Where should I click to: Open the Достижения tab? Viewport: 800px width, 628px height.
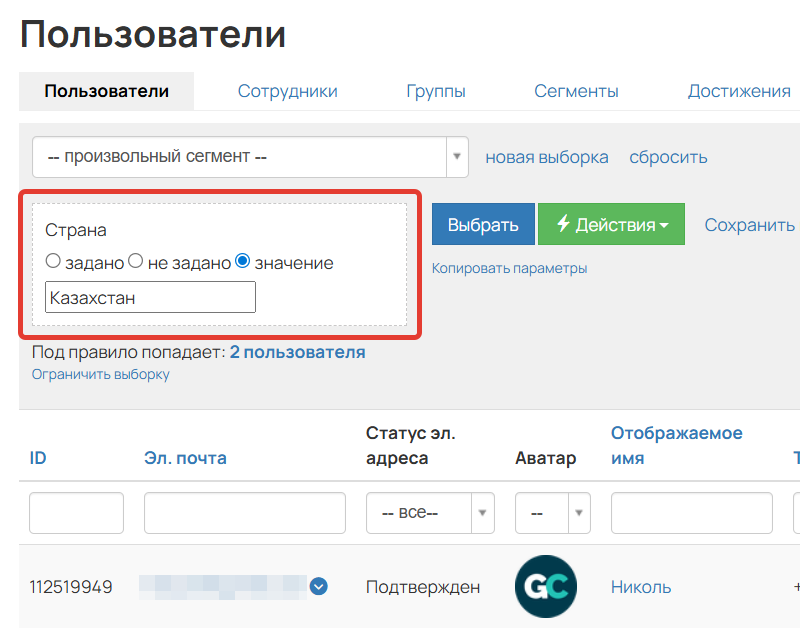(738, 91)
